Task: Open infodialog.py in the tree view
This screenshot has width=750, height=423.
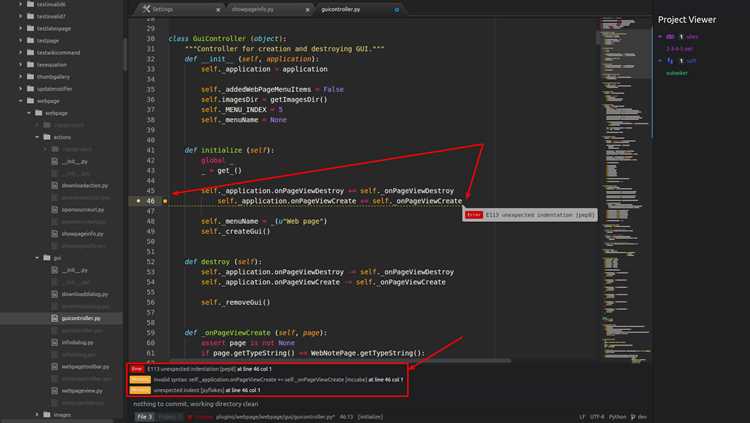Action: (77, 343)
